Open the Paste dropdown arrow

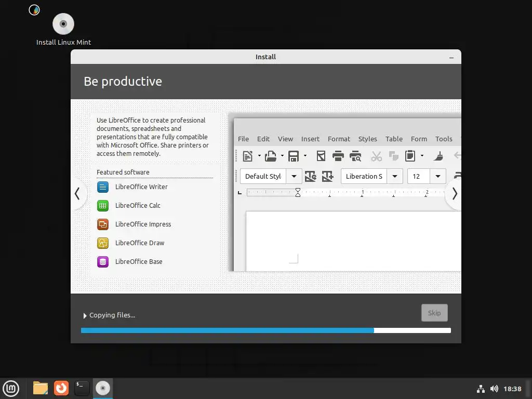422,156
